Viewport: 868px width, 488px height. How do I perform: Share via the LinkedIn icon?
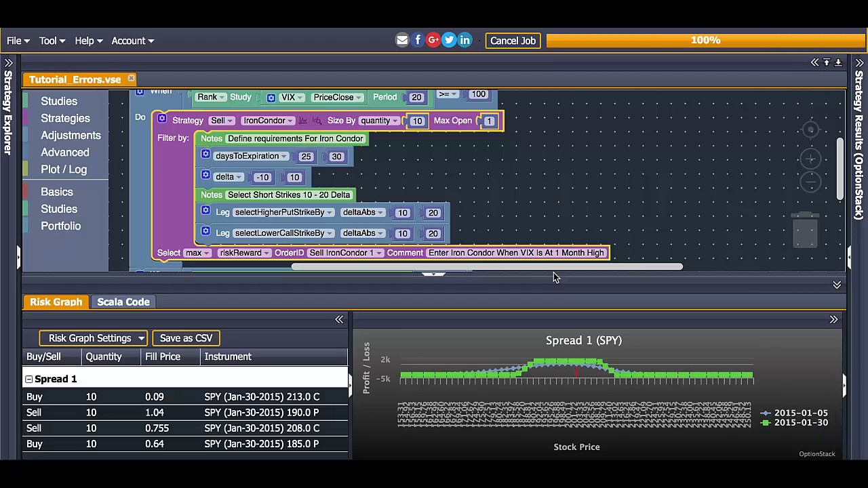point(465,41)
